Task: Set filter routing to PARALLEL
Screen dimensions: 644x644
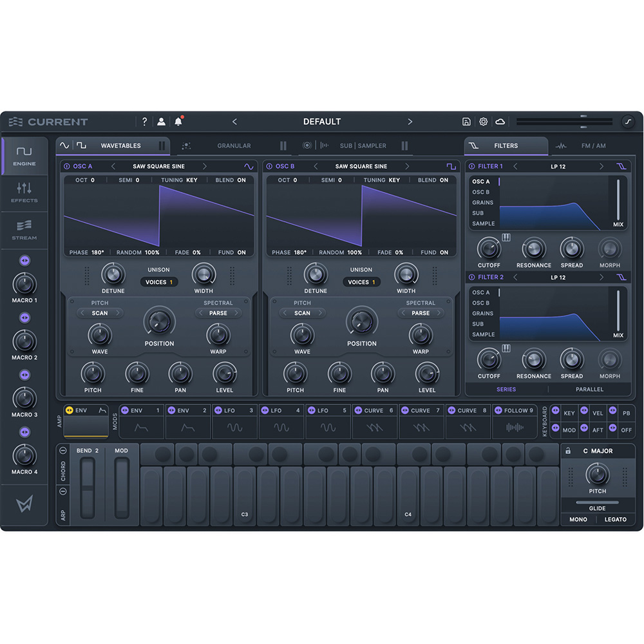Action: point(589,390)
